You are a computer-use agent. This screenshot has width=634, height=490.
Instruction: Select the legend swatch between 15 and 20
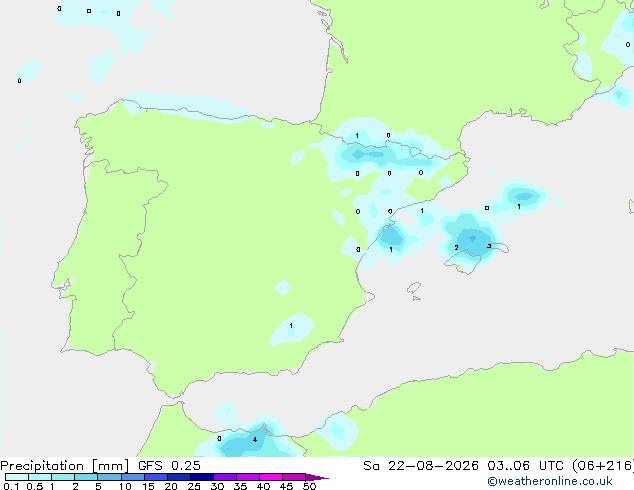pyautogui.click(x=156, y=477)
